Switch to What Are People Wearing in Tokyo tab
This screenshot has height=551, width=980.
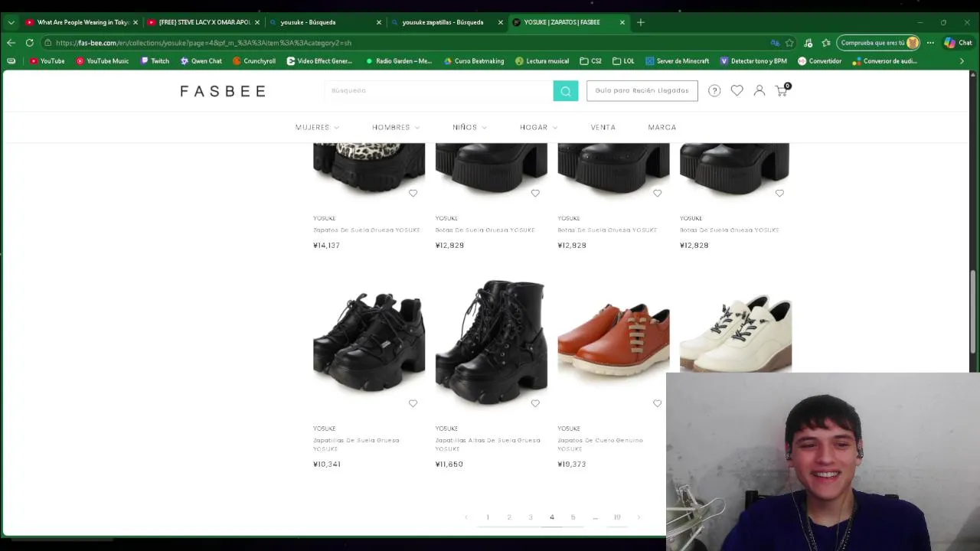[x=82, y=22]
